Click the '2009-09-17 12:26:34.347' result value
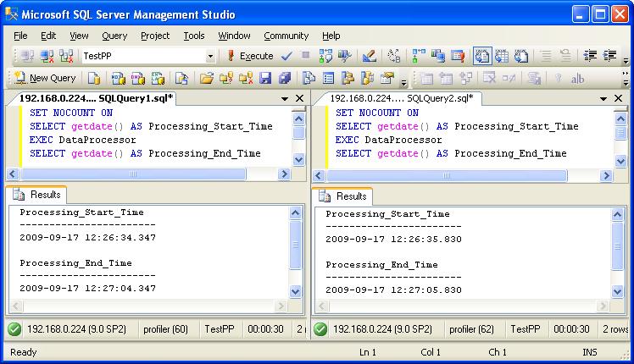 (88, 238)
